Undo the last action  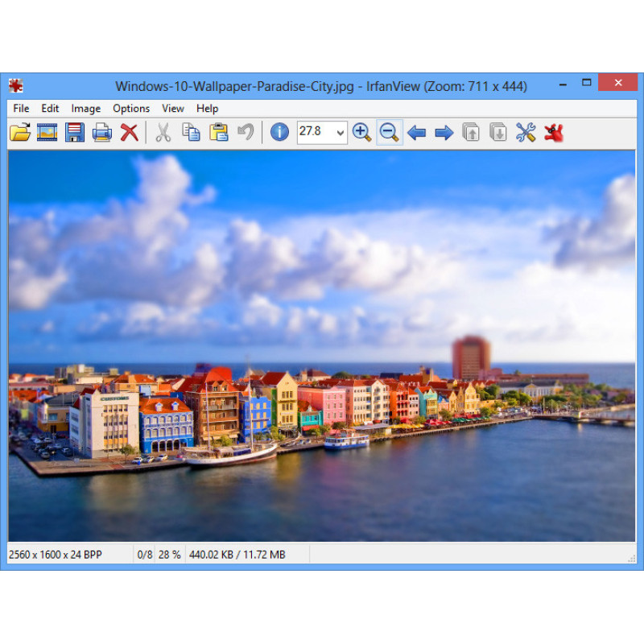(x=246, y=133)
